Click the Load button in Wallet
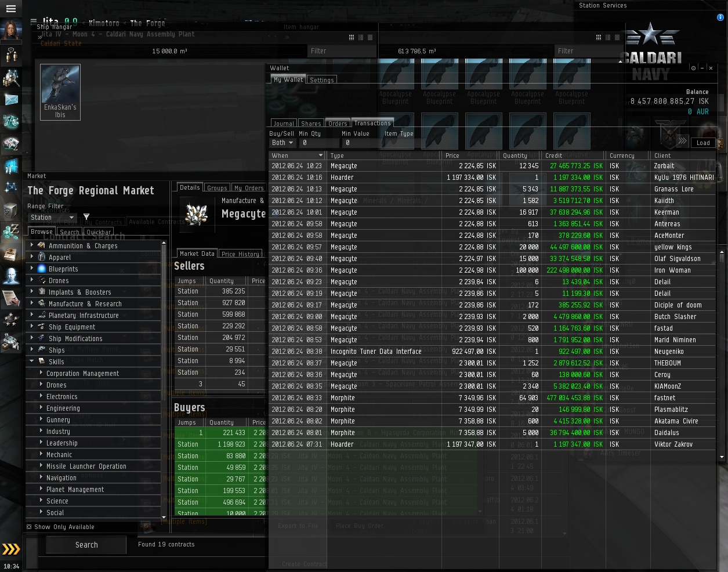Screen dimensions: 728x572 click(703, 143)
